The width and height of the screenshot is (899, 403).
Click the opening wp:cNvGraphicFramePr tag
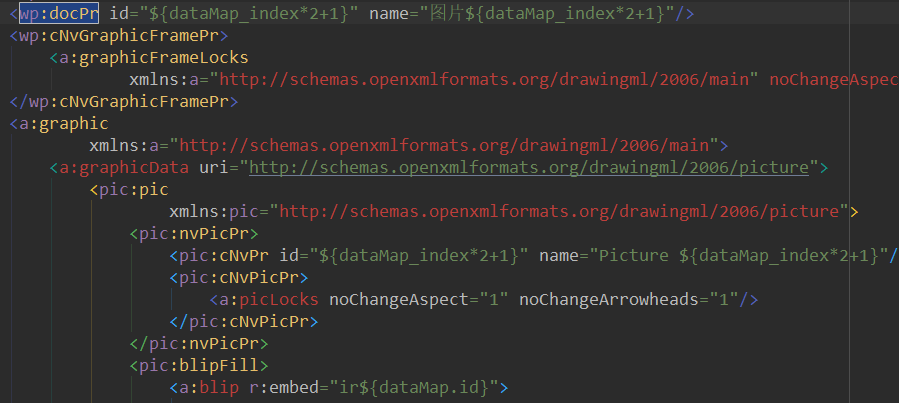tap(119, 36)
